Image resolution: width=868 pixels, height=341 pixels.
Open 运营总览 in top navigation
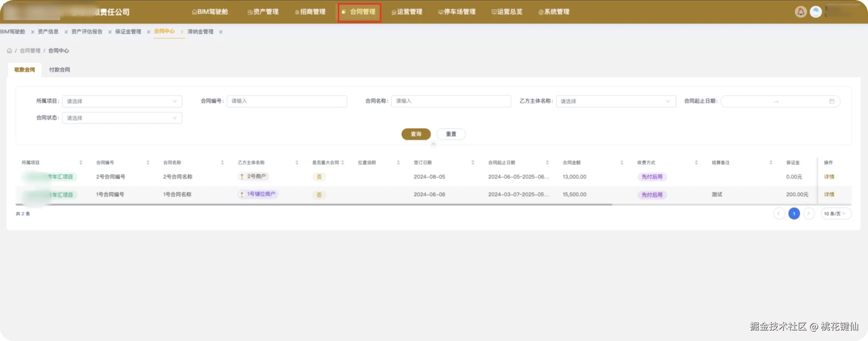point(507,12)
